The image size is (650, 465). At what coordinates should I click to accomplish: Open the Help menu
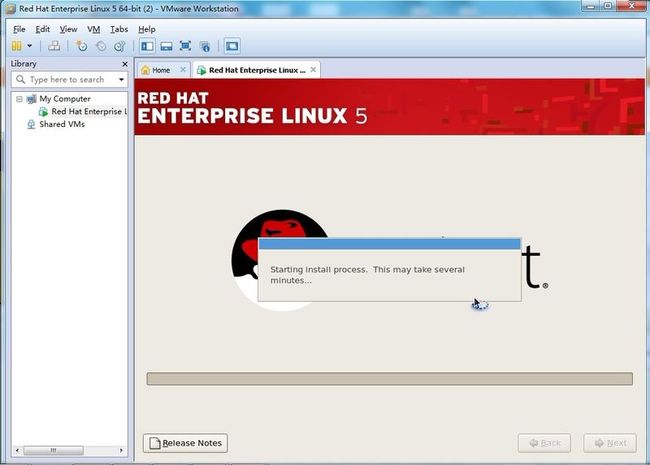(147, 29)
